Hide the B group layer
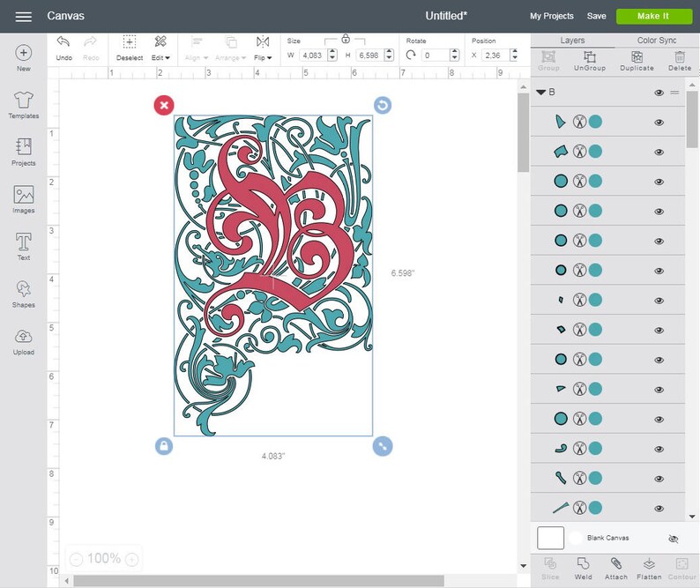Screen dimensions: 700x588 [659, 93]
